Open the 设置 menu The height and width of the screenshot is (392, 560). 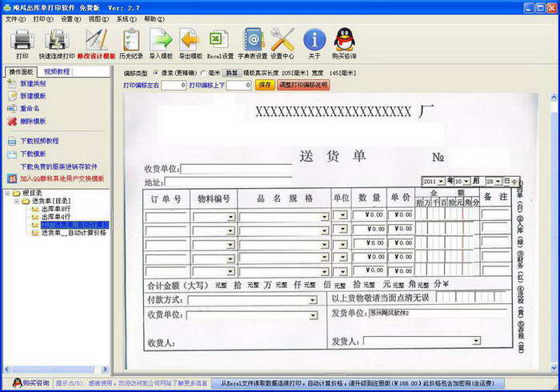coord(70,19)
